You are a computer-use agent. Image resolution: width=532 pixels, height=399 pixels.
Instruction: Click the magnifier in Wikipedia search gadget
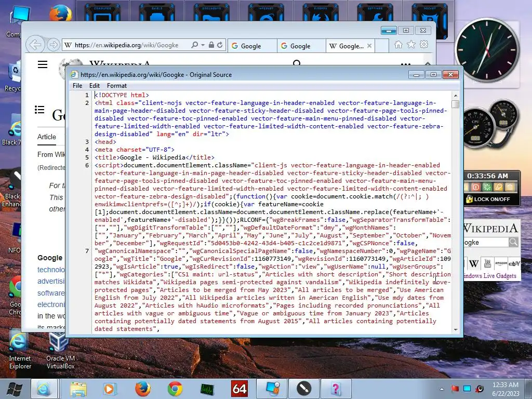point(513,242)
